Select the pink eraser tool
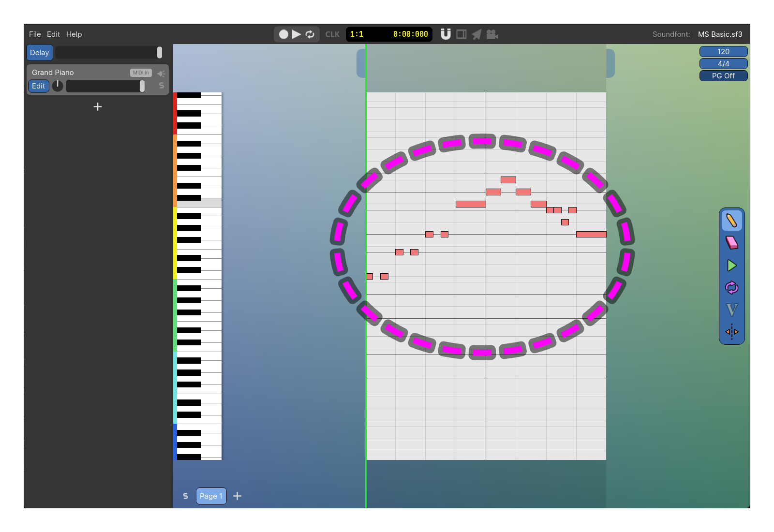Image resolution: width=774 pixels, height=532 pixels. click(731, 243)
